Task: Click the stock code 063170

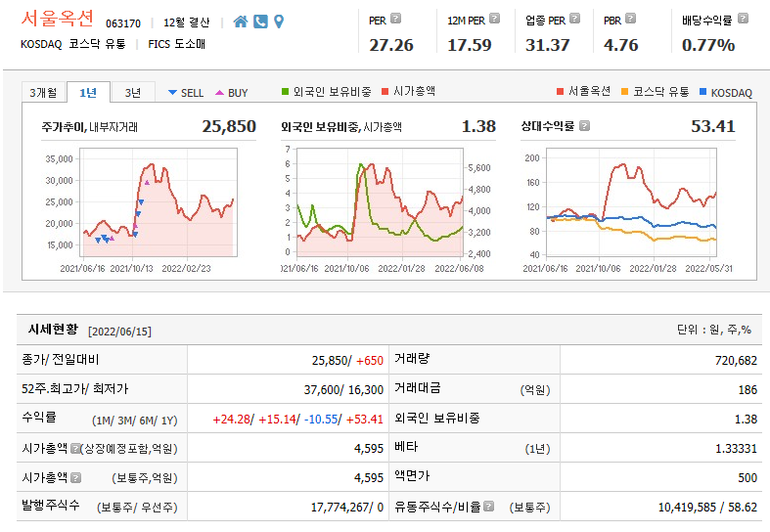Action: (123, 23)
